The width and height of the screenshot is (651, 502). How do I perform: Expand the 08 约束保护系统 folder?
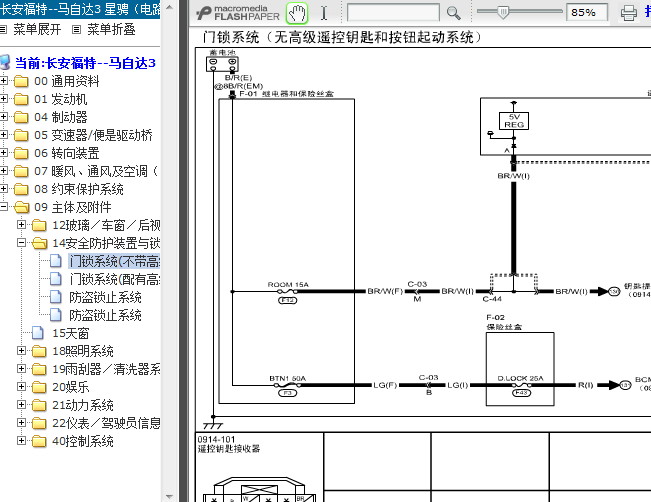(x=4, y=189)
